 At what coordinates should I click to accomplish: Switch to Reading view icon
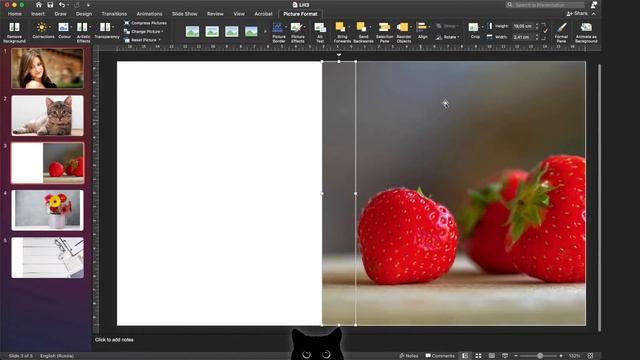point(492,356)
